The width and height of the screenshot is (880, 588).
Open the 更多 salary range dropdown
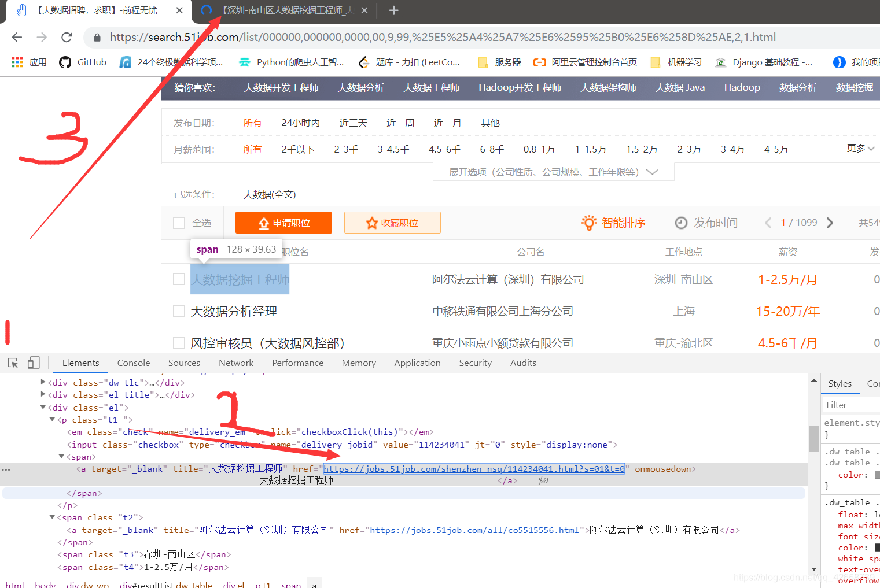(x=860, y=149)
